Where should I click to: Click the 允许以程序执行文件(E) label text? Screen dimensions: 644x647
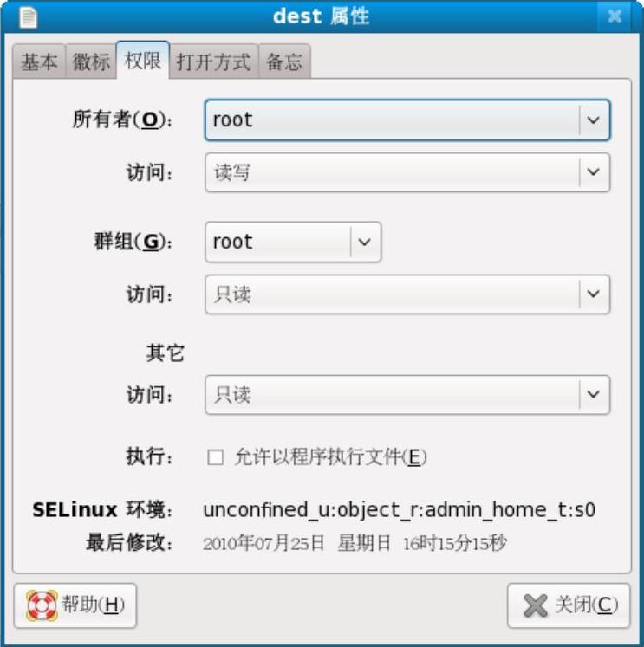click(331, 456)
